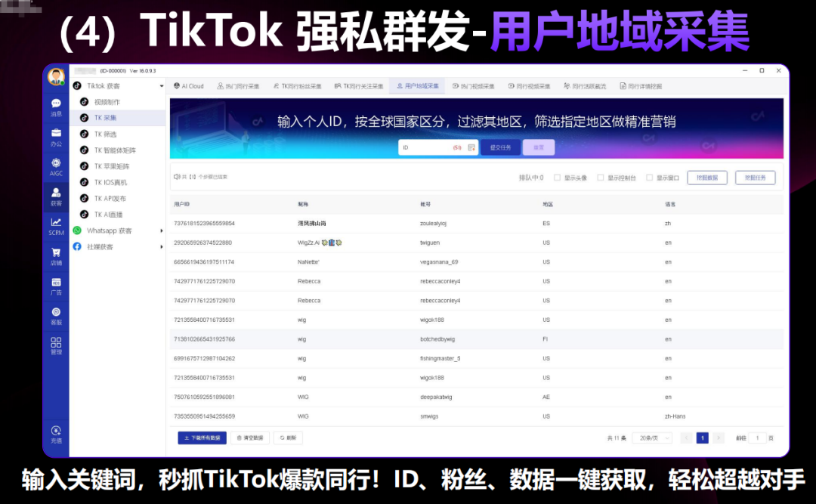Screen dimensions: 816x504
Task: Click the 用户ID column header
Action: [181, 205]
